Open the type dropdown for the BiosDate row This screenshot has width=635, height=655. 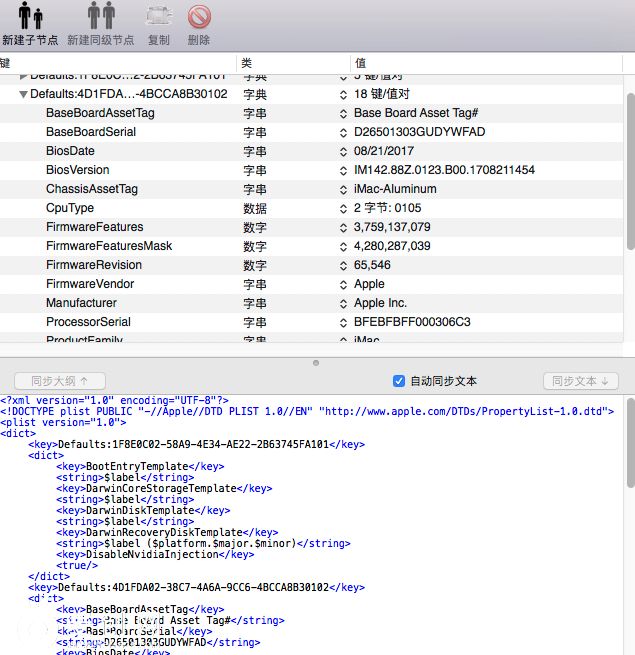point(343,151)
